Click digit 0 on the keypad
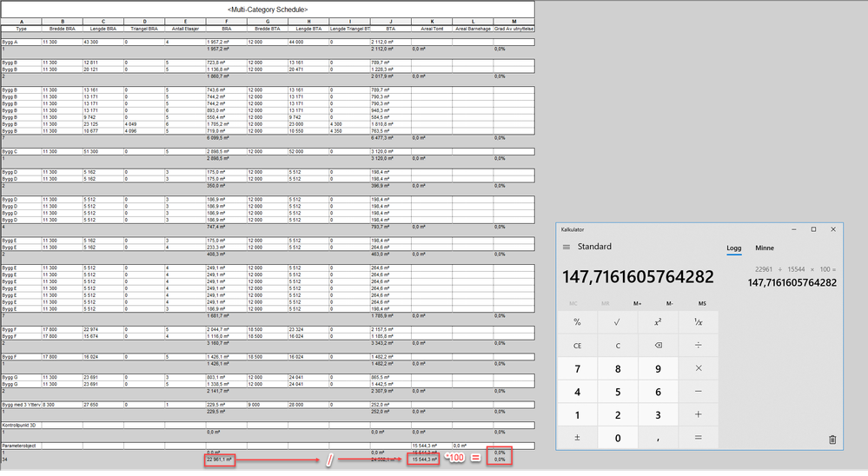 click(618, 438)
